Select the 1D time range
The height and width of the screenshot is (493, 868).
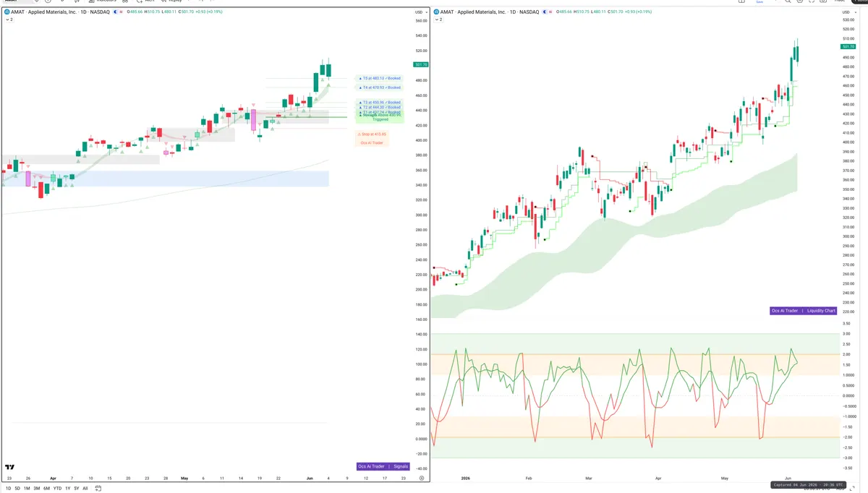9,488
